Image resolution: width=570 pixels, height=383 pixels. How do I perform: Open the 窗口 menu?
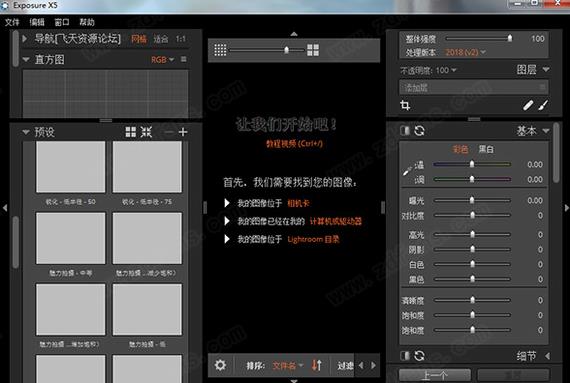pos(62,23)
